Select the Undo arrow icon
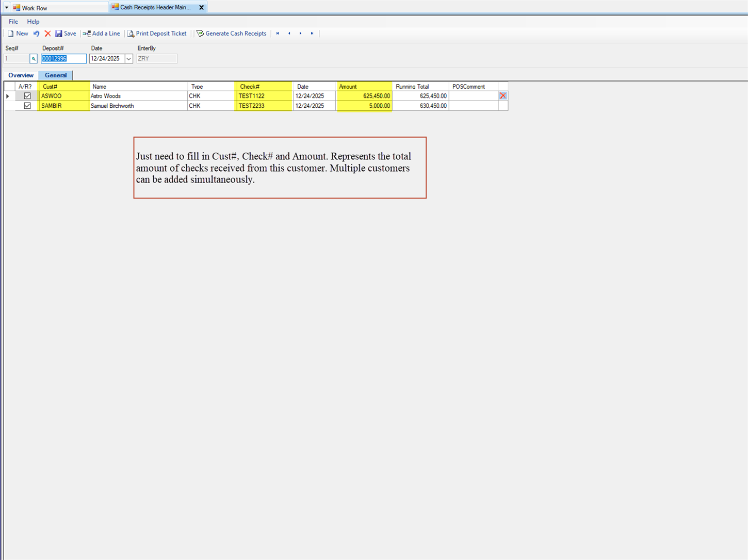748x560 pixels. 36,33
